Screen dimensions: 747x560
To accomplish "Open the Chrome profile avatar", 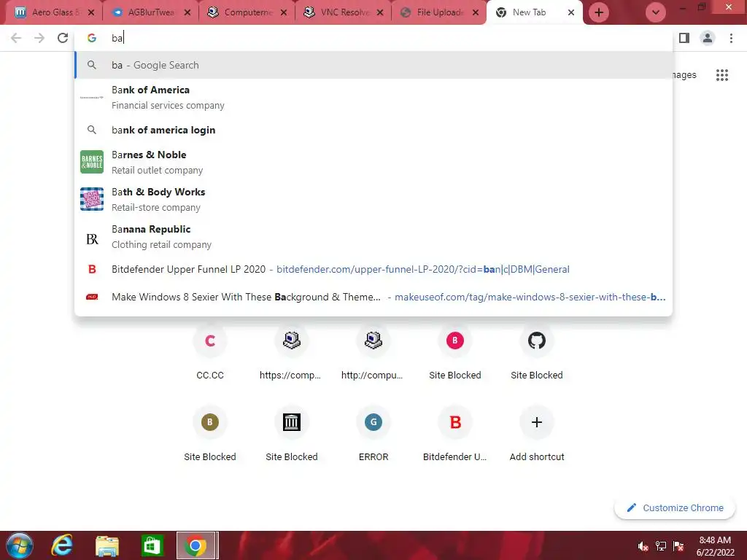I will tap(708, 38).
